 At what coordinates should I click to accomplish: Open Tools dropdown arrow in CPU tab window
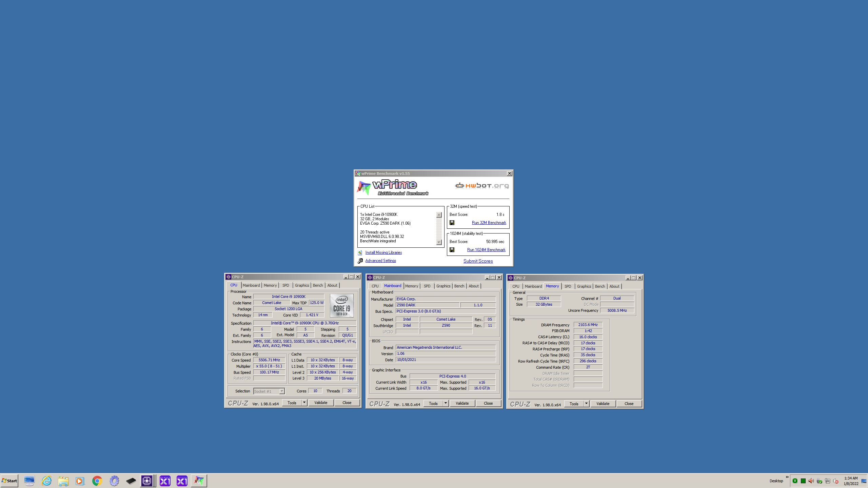(304, 403)
